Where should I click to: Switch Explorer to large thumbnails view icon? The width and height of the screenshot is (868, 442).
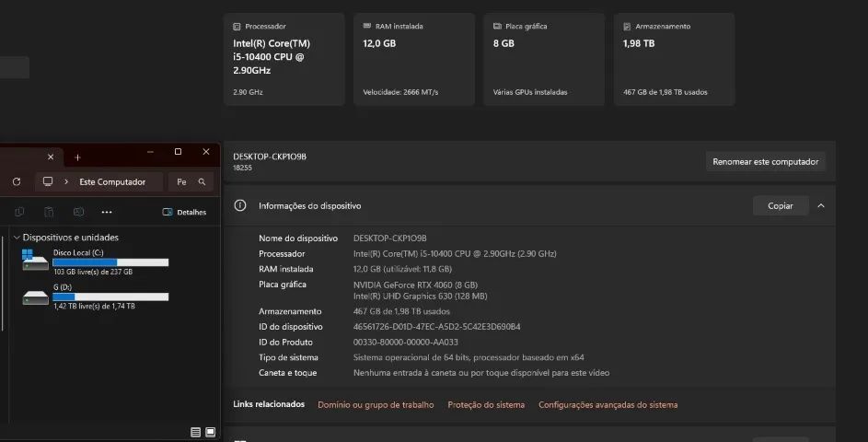211,432
